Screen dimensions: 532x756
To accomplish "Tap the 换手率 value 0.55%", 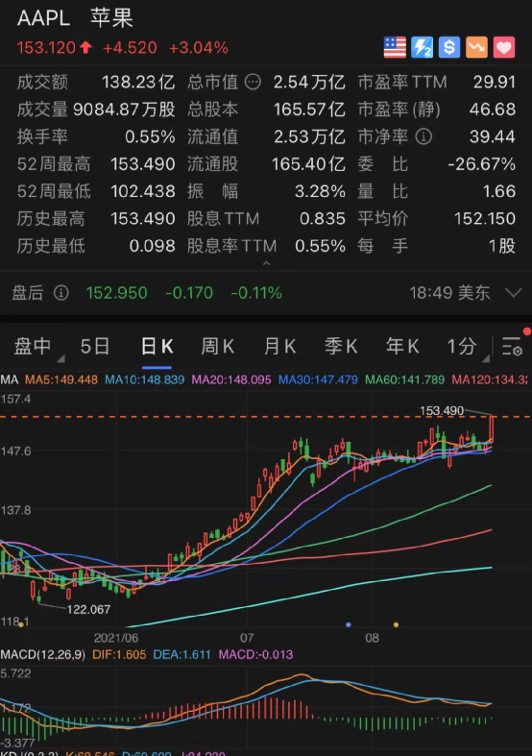I will click(x=150, y=136).
